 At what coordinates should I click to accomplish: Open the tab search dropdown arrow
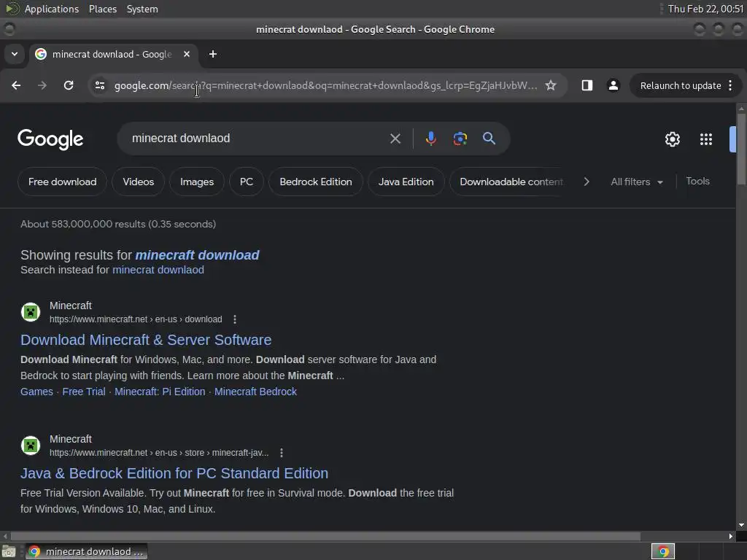click(15, 54)
